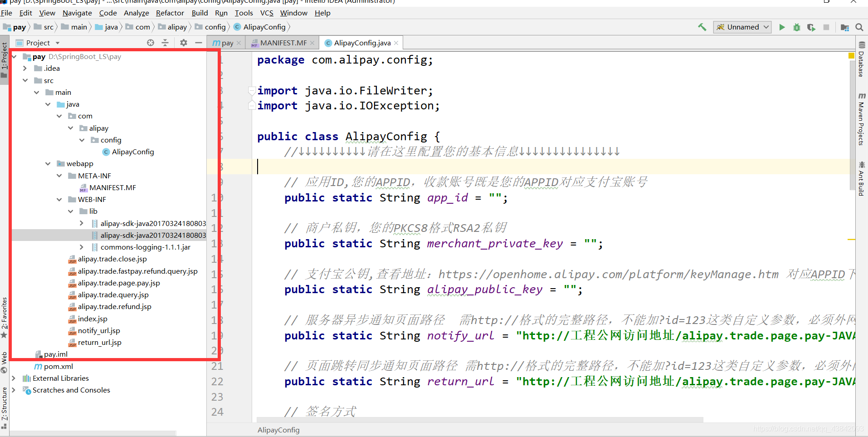Image resolution: width=868 pixels, height=437 pixels.
Task: Collapse the lib folder
Action: tap(70, 211)
